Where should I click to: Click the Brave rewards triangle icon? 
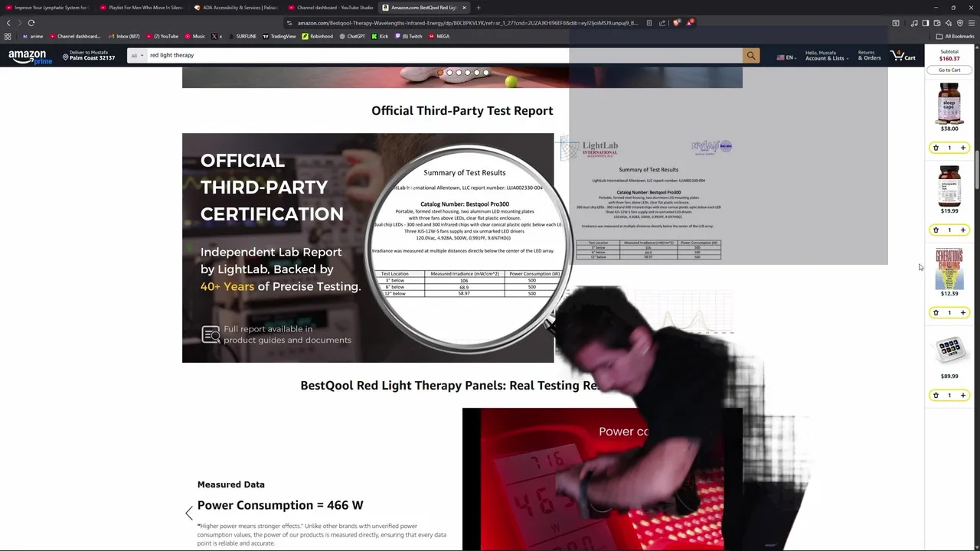[690, 23]
